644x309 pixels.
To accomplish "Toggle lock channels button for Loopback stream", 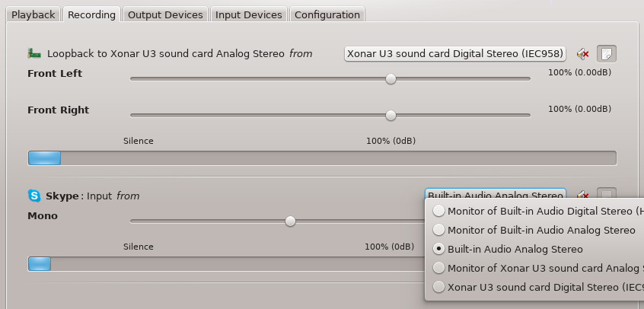I will (607, 54).
